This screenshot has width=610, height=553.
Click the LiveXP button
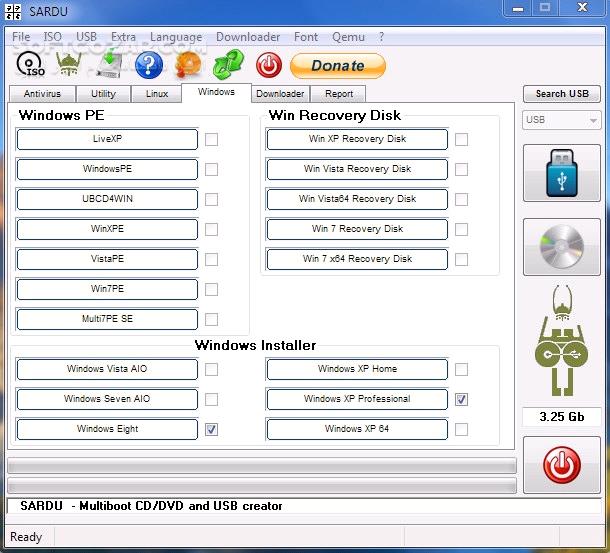coord(107,139)
